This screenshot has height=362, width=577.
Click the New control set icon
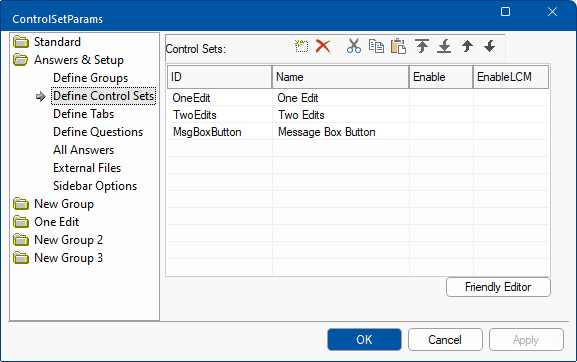click(301, 46)
